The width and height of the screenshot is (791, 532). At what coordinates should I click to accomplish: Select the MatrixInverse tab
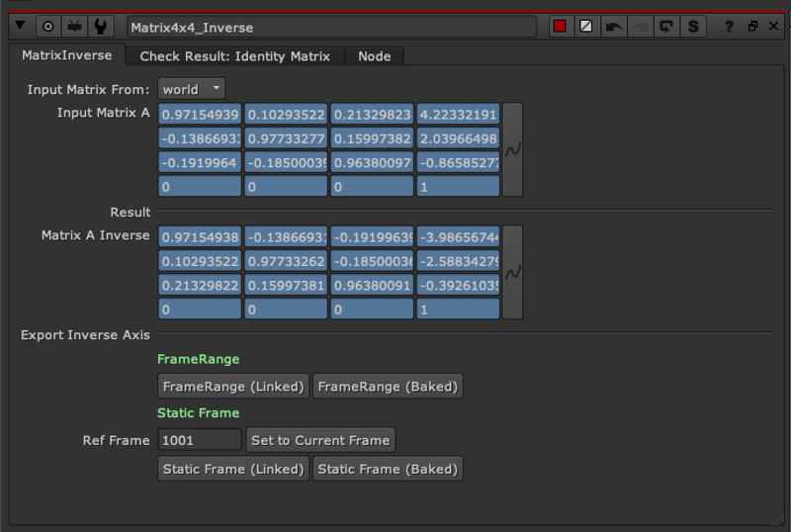[x=67, y=55]
